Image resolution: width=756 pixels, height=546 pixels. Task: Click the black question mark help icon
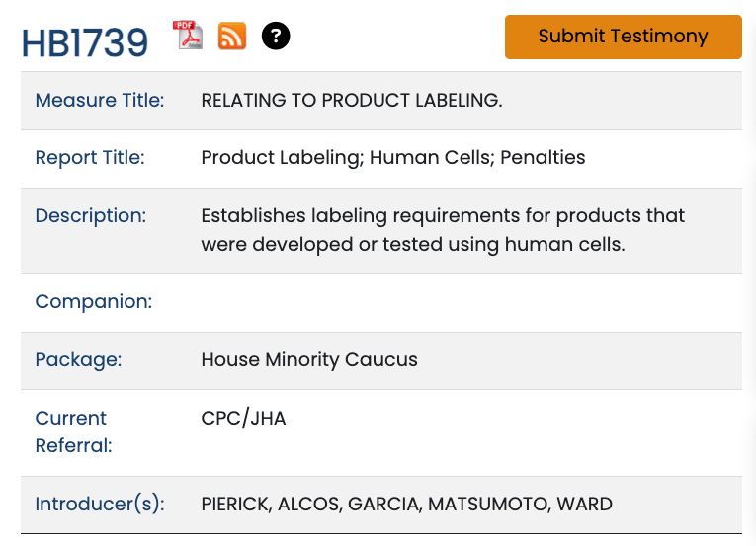[276, 36]
